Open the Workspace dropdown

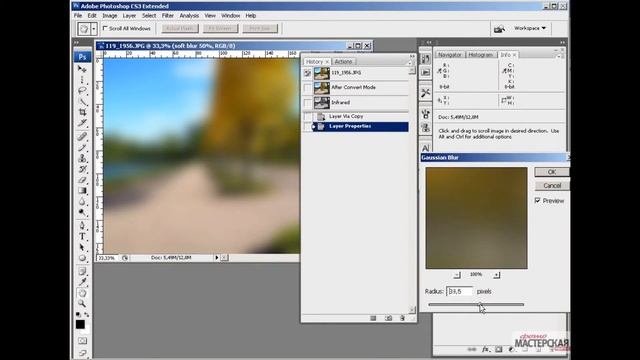coord(529,28)
